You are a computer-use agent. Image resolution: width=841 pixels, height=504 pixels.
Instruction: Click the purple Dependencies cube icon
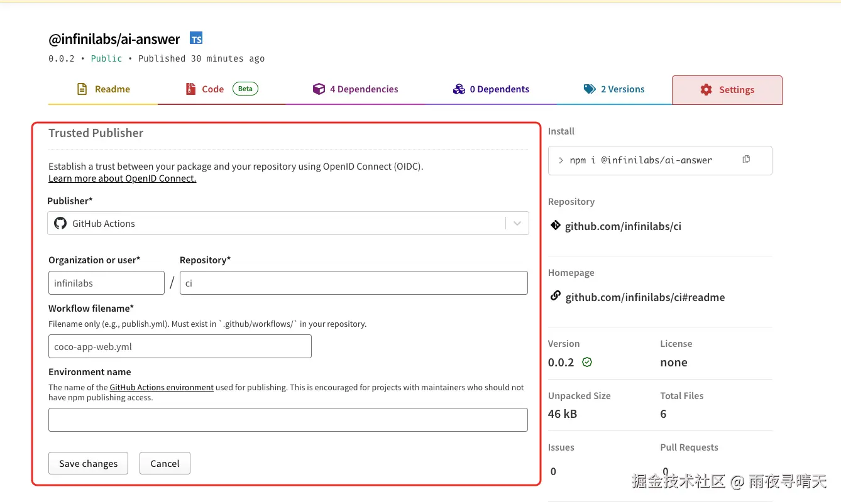319,89
